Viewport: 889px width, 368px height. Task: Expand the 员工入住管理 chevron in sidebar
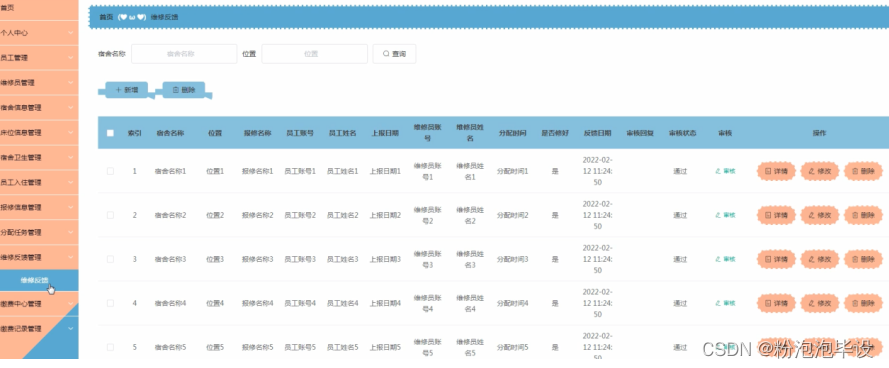70,183
